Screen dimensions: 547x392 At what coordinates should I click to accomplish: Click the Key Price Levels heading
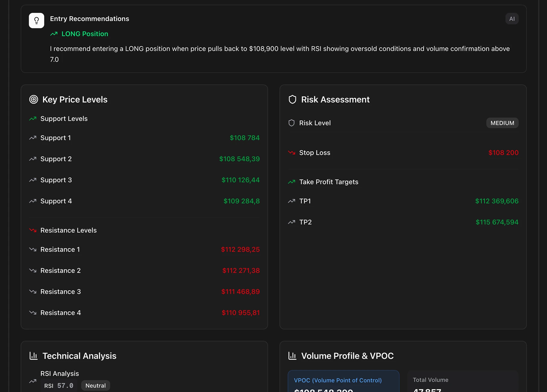tap(75, 100)
